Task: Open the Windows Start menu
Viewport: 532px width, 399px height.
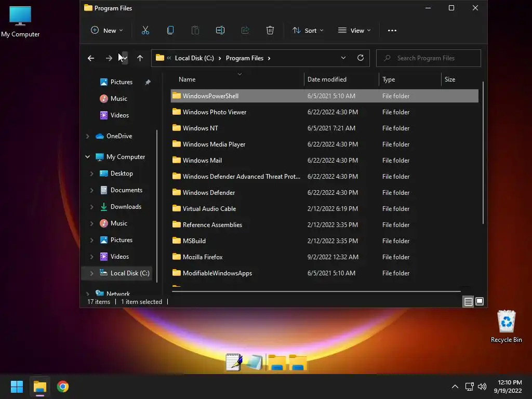Action: pos(17,387)
